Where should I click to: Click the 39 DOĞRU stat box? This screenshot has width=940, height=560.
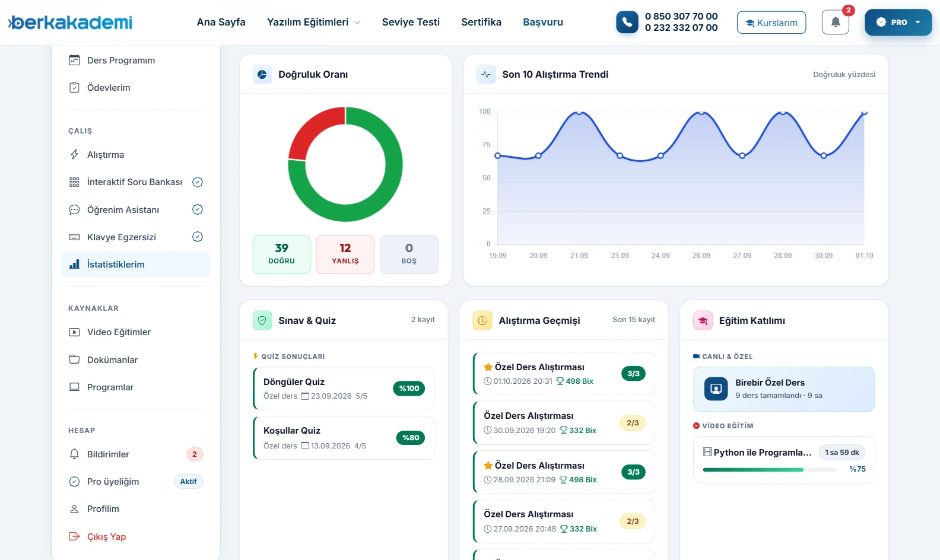[x=282, y=254]
